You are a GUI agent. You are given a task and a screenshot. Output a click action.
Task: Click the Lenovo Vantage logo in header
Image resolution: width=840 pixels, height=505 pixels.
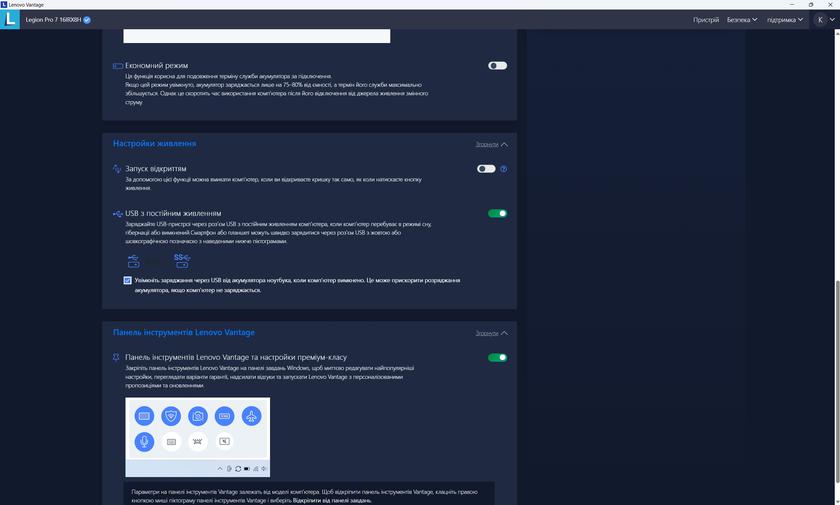point(9,19)
